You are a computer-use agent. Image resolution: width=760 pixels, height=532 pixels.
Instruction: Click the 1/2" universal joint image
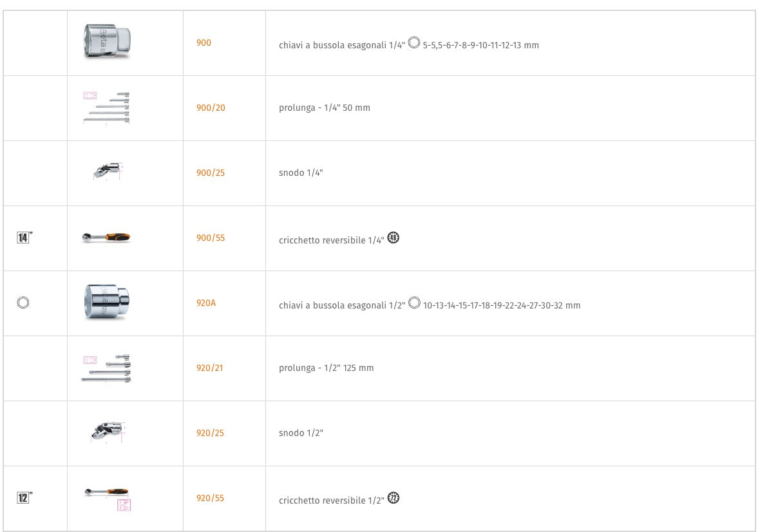(108, 432)
